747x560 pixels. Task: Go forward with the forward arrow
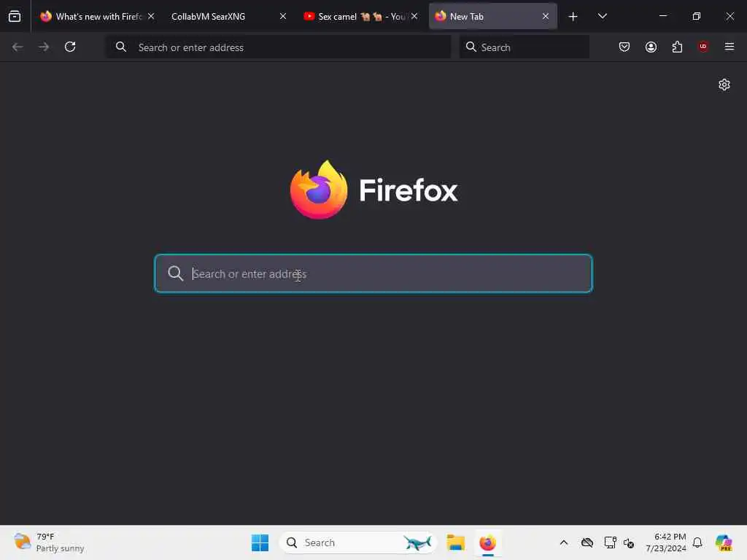pos(44,47)
